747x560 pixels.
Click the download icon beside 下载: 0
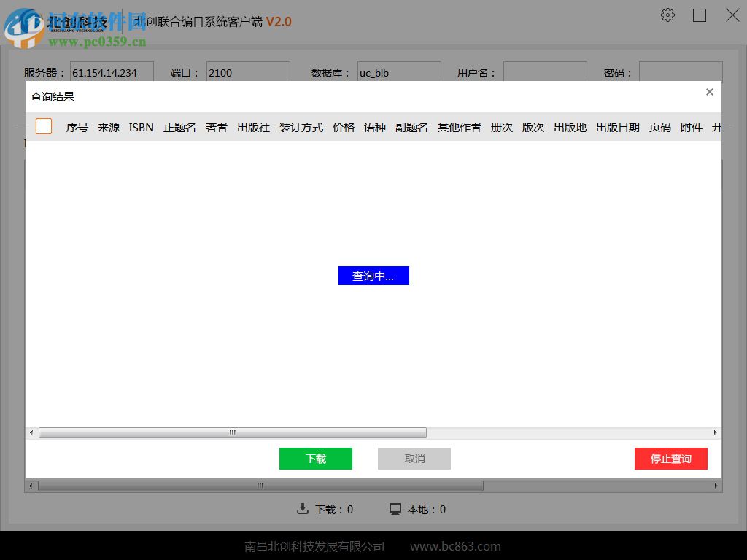(x=303, y=509)
